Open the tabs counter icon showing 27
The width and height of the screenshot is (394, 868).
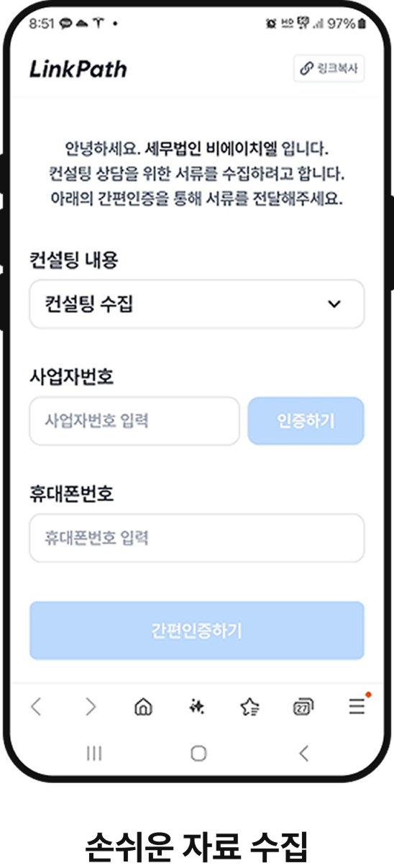(303, 707)
